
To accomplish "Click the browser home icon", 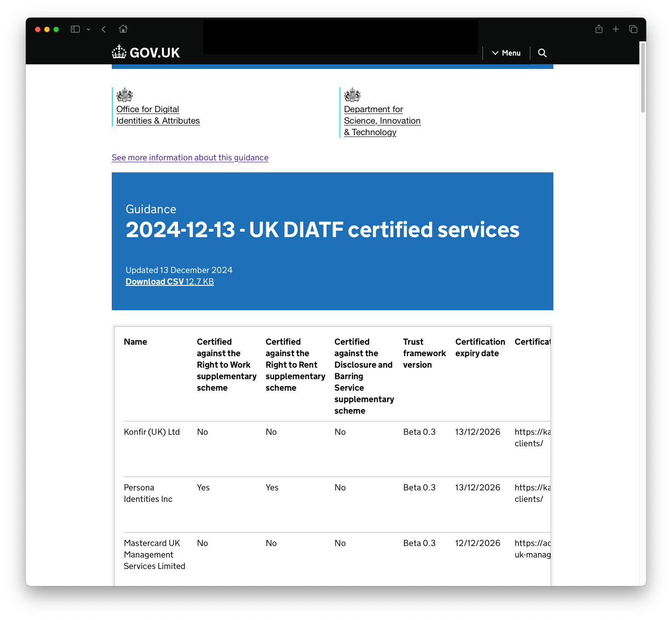I will (x=123, y=29).
